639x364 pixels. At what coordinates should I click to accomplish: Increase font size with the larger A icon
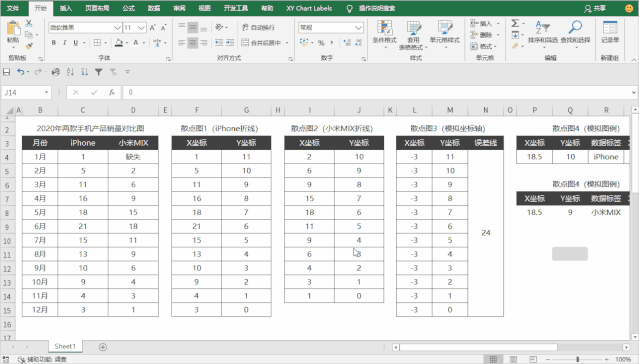coord(153,27)
